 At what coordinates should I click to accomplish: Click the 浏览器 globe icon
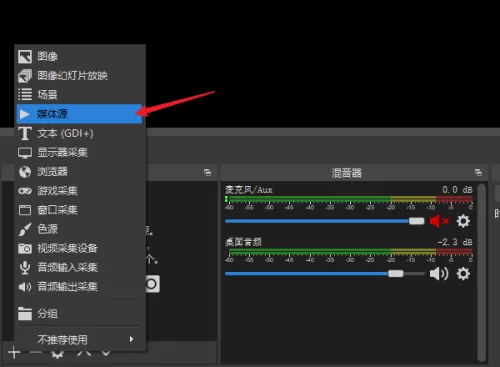click(x=25, y=172)
